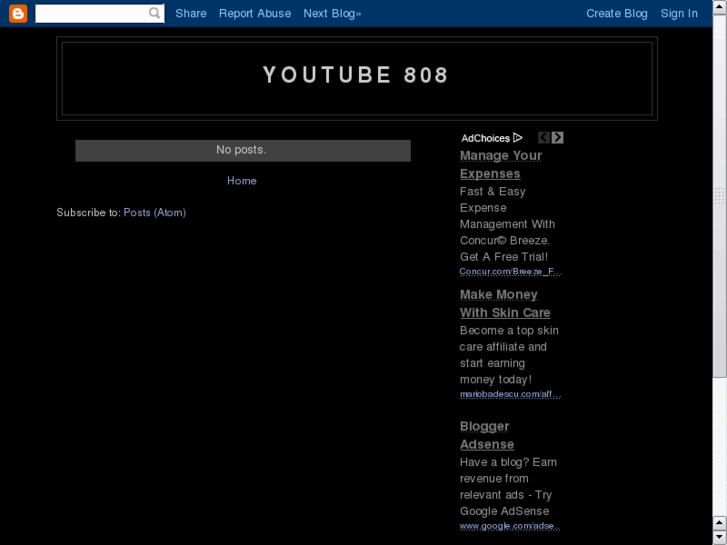Click 'Become a top skin' ad text
The height and width of the screenshot is (545, 727).
point(509,330)
